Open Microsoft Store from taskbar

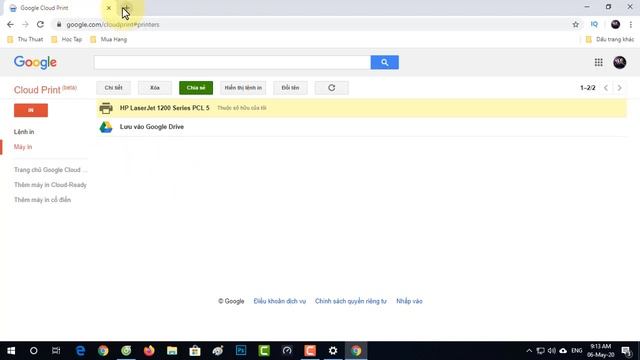click(195, 351)
